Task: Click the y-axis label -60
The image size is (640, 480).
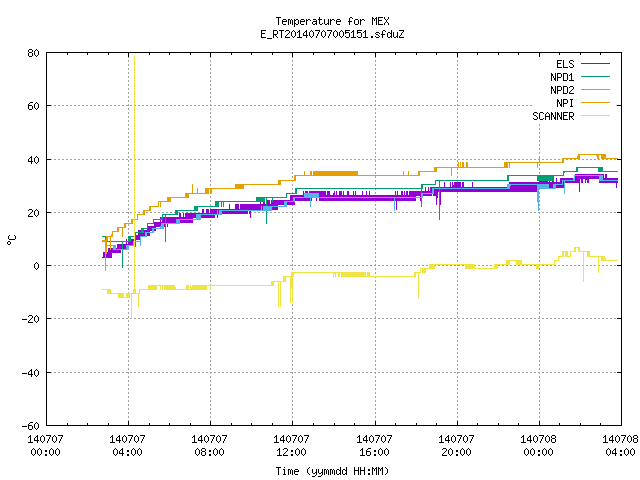Action: click(x=31, y=426)
